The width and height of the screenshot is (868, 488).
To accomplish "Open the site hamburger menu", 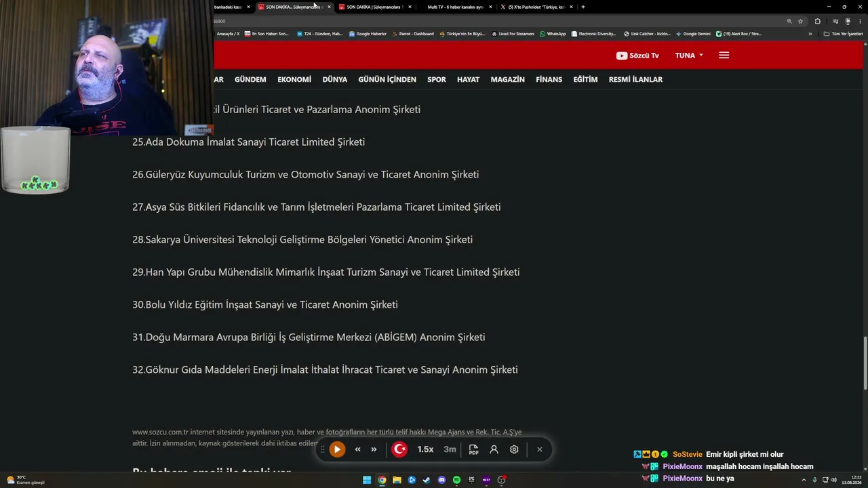I will coord(724,56).
